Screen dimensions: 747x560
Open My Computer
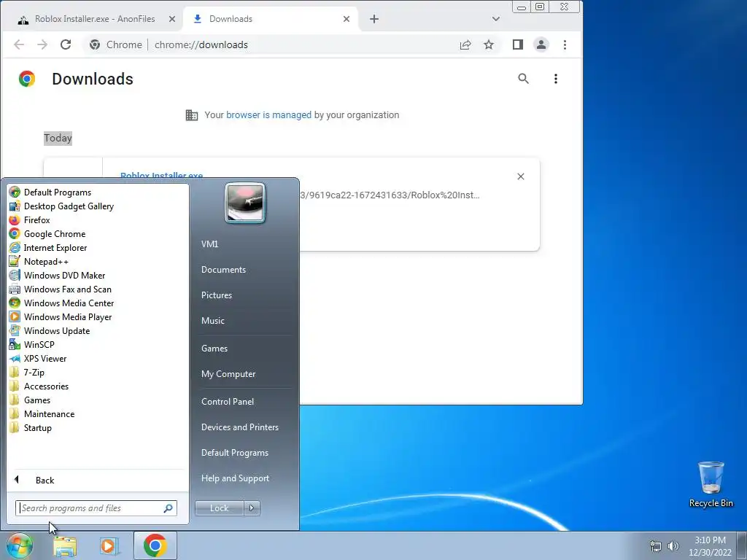point(228,374)
